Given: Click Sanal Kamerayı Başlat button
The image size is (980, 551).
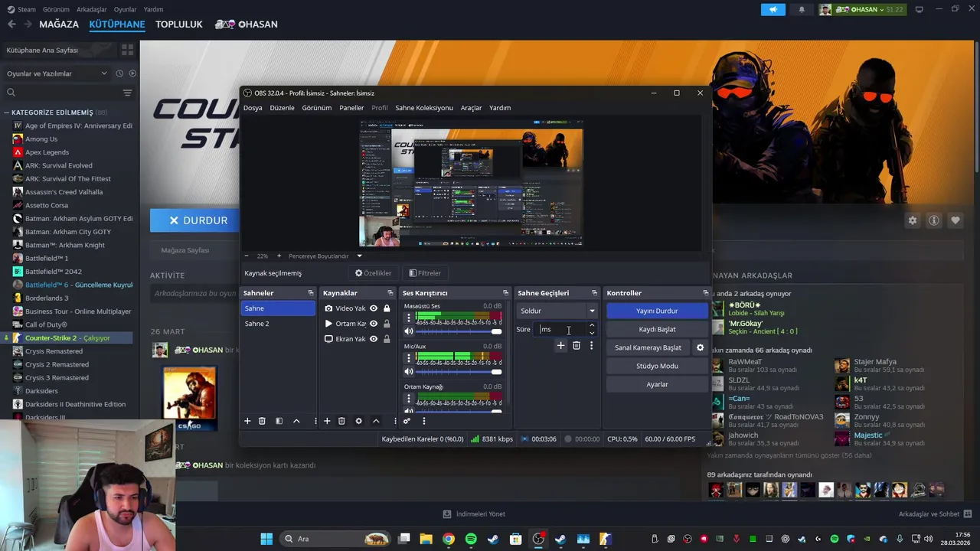Looking at the screenshot, I should (x=648, y=347).
